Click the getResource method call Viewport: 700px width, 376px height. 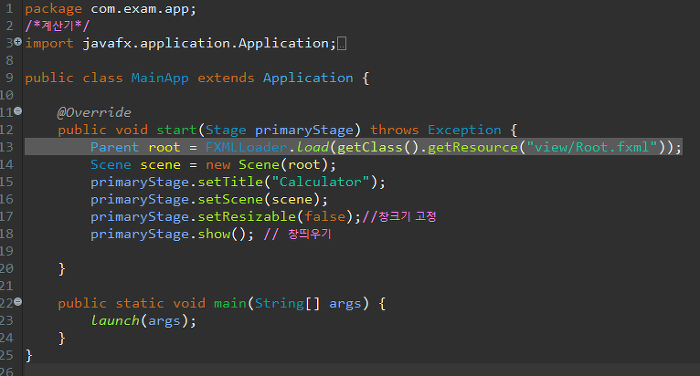tap(473, 147)
